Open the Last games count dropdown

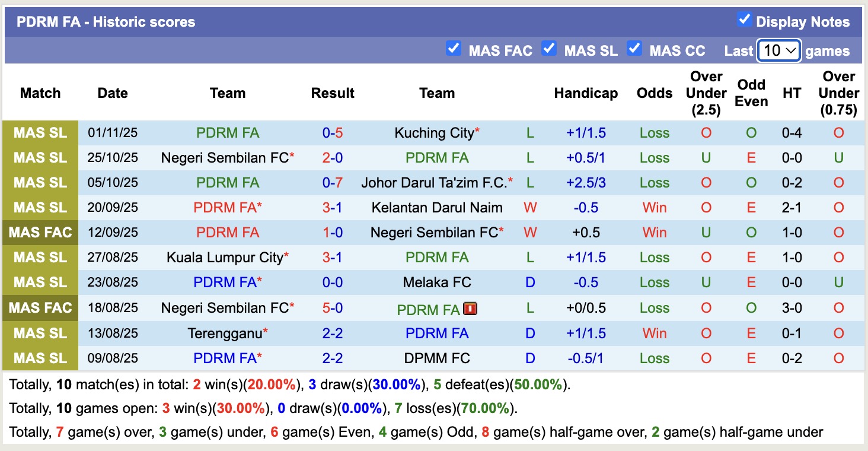point(778,50)
